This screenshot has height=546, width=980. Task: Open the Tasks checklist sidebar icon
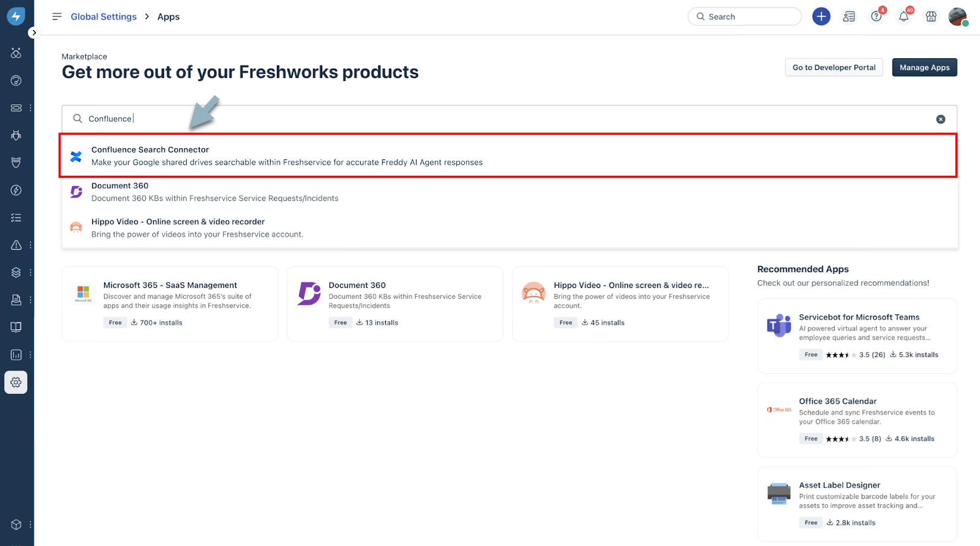pyautogui.click(x=16, y=218)
